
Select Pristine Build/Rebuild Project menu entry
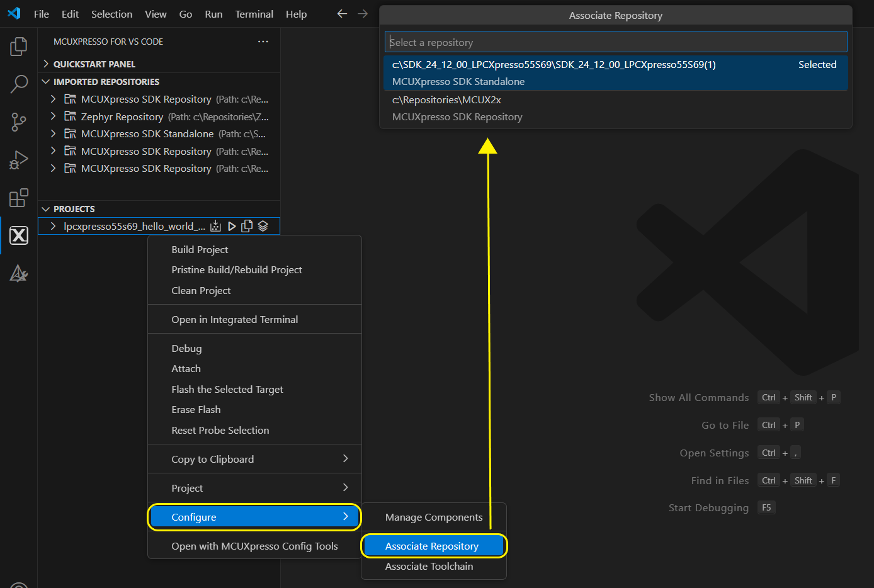(x=237, y=270)
